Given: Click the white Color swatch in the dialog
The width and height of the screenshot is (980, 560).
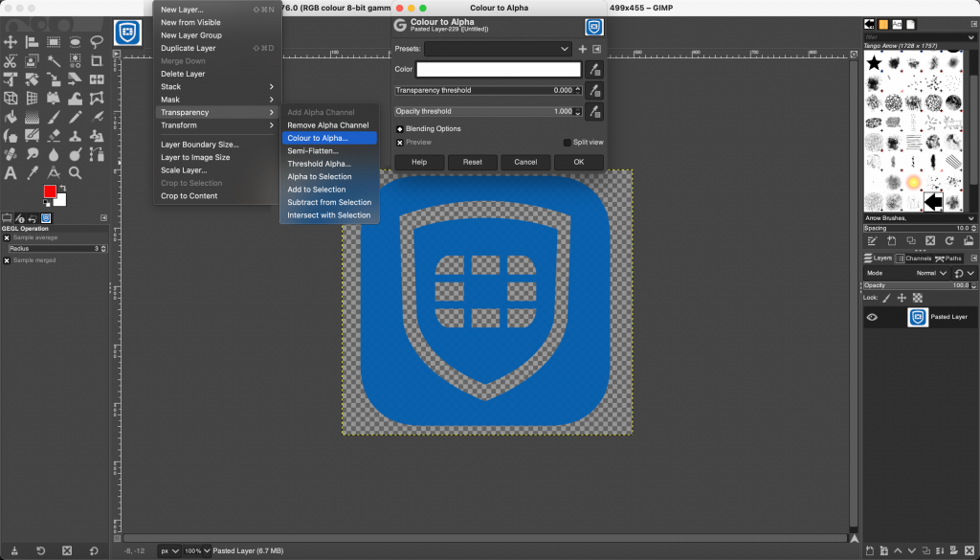Looking at the screenshot, I should pos(497,69).
